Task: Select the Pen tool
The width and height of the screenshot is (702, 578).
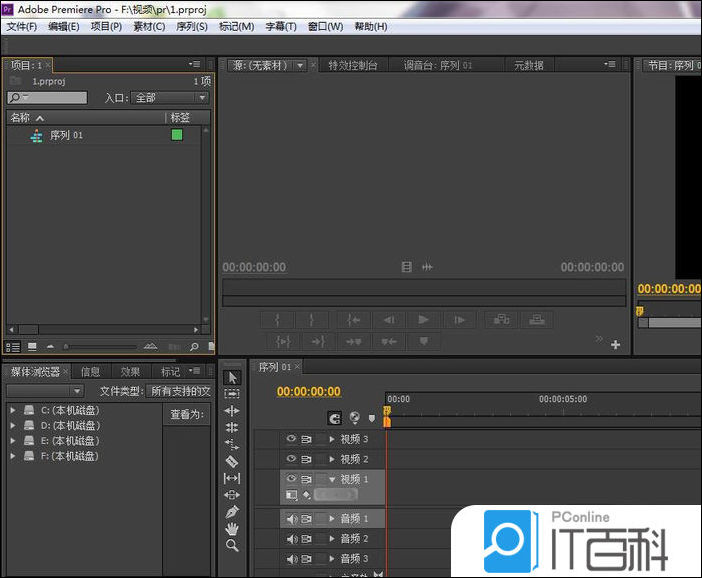Action: 232,512
